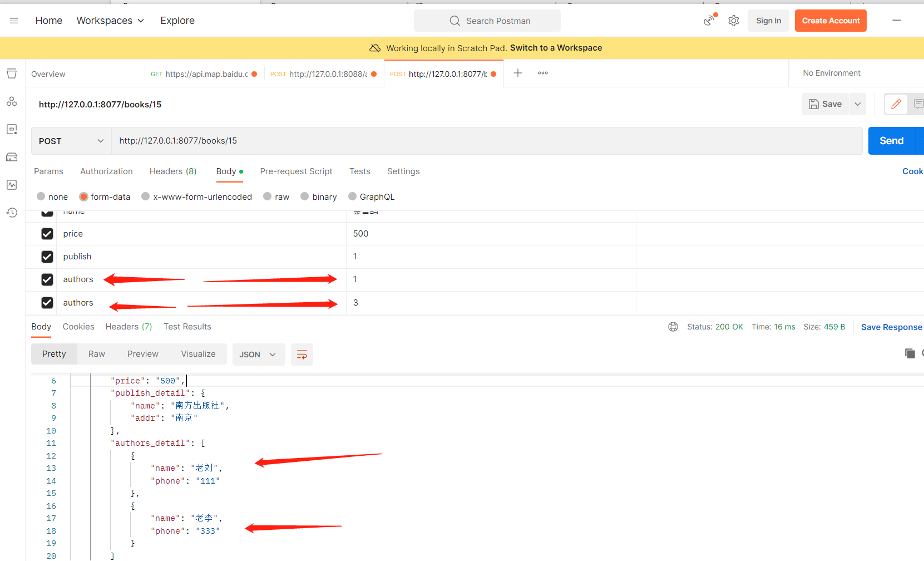Uncheck the authors row with value 3
924x561 pixels.
point(47,303)
